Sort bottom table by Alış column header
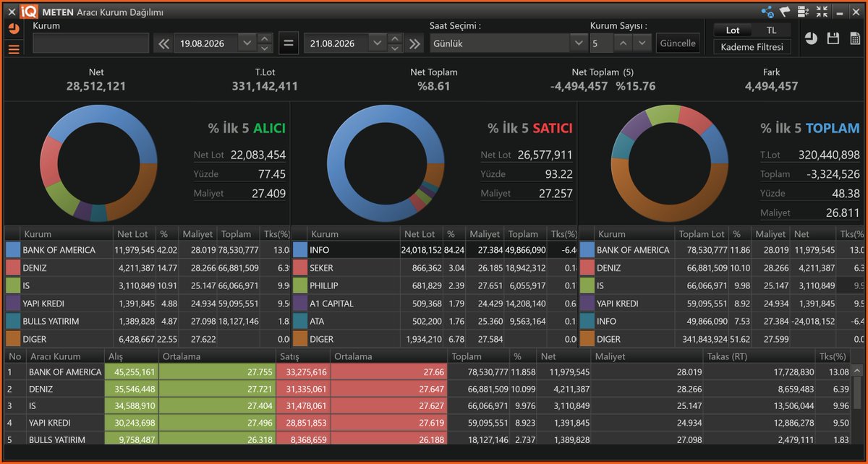This screenshot has height=464, width=868. pyautogui.click(x=131, y=356)
